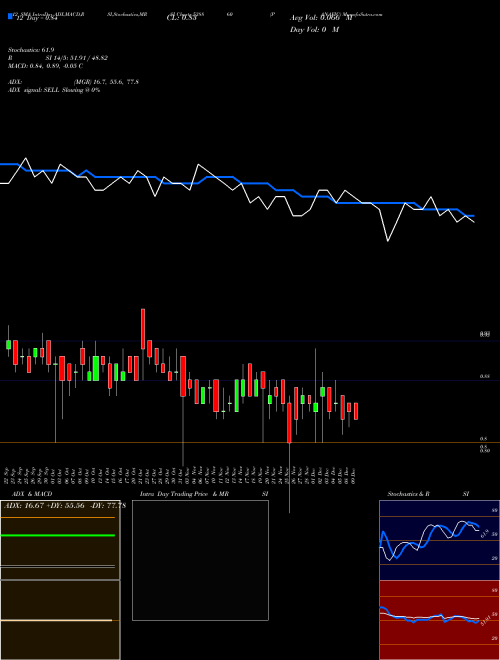The width and height of the screenshot is (500, 660).
Task: Click the 'Stochastics & R' panel title
Action: click(x=408, y=494)
